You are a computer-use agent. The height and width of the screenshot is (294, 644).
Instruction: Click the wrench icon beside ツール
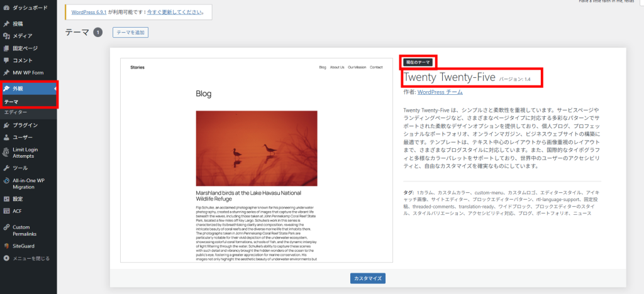6,168
